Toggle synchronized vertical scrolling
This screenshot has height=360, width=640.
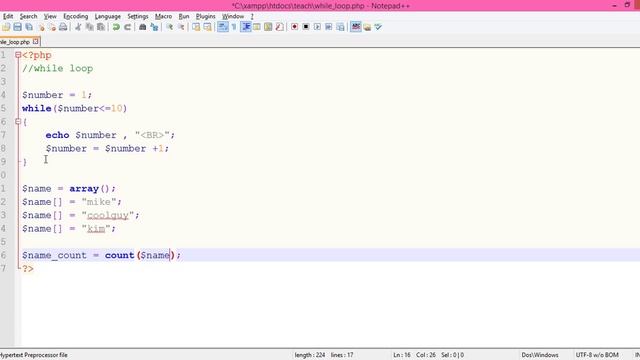coord(196,27)
